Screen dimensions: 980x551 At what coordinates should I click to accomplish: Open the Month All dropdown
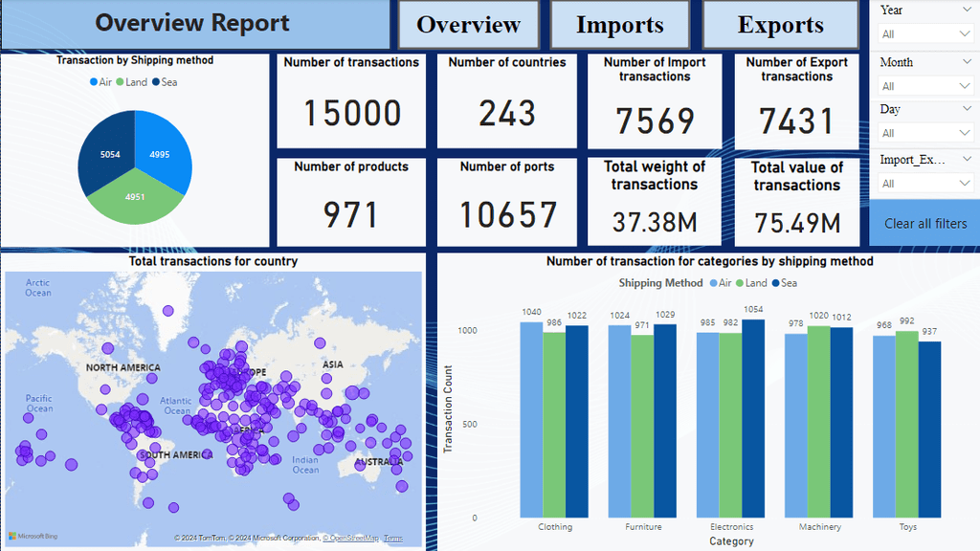click(925, 85)
